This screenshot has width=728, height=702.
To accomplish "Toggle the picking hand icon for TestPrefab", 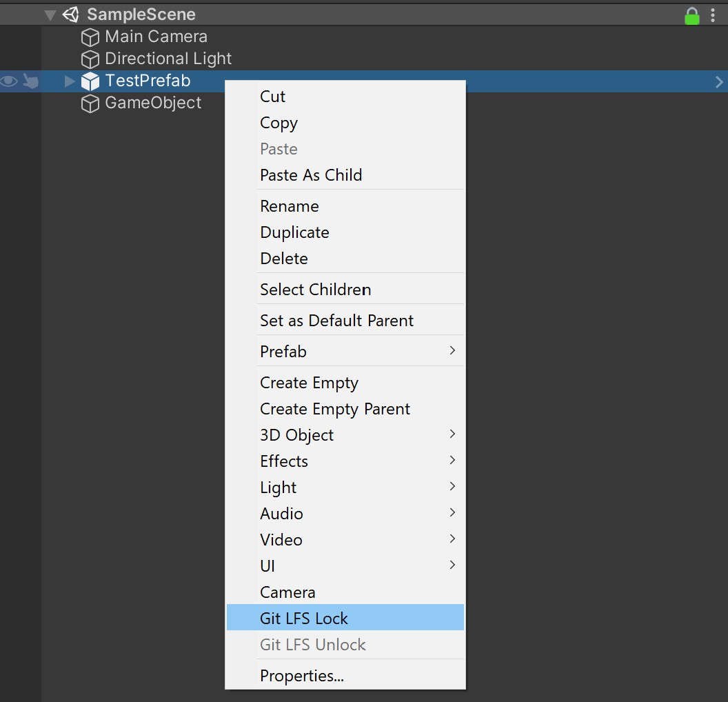I will tap(30, 81).
